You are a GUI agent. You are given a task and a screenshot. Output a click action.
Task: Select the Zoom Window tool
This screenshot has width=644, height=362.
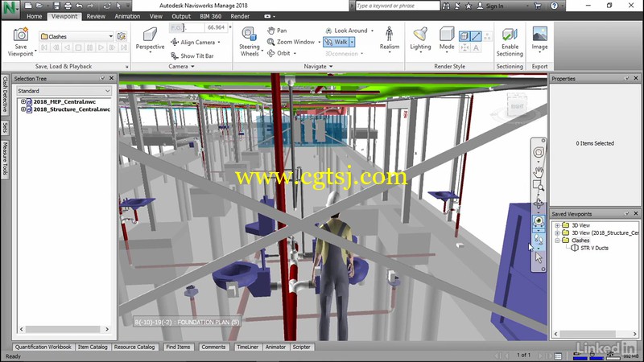coord(291,42)
